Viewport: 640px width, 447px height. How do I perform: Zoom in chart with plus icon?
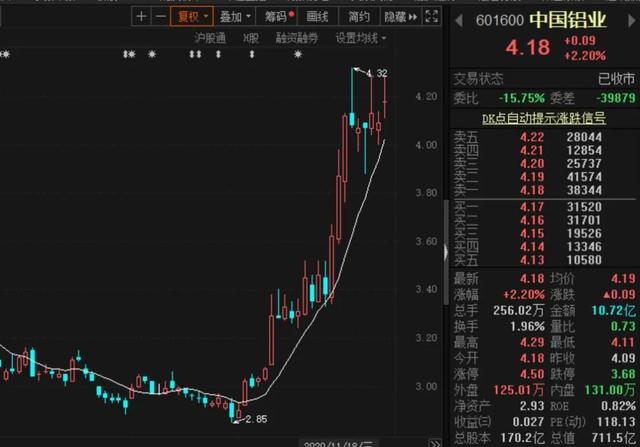point(141,17)
